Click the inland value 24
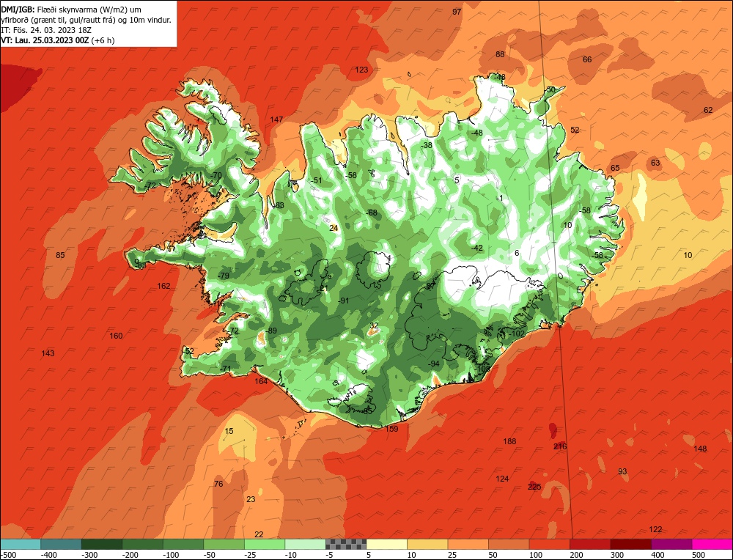Screen dimensions: 733x560 click(334, 228)
